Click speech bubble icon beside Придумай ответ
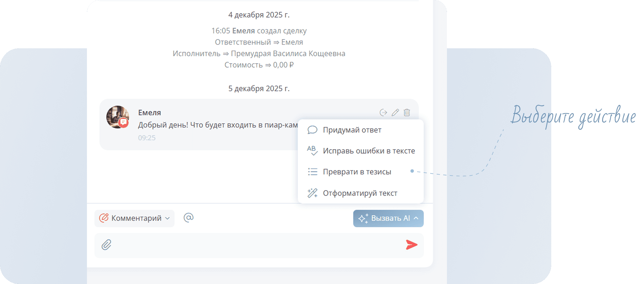The height and width of the screenshot is (284, 644). pos(312,130)
